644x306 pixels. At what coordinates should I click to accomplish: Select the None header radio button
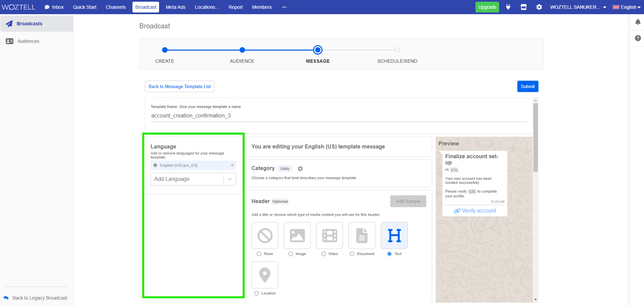point(259,254)
